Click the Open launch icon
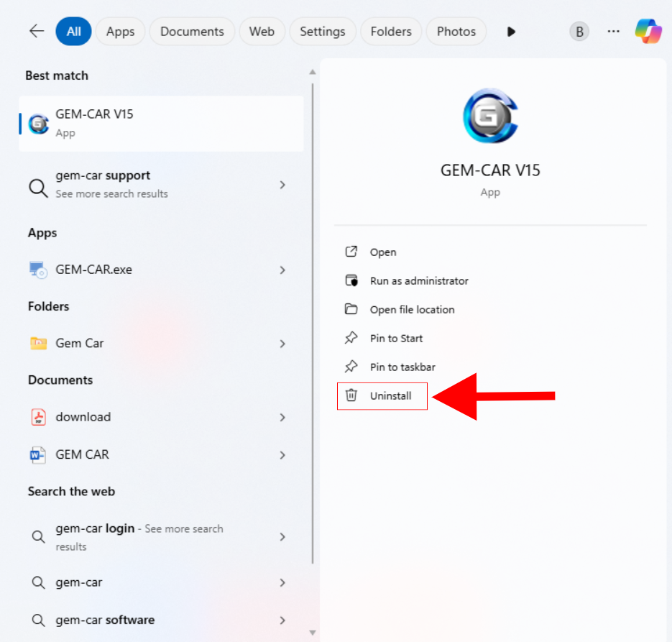 click(351, 252)
